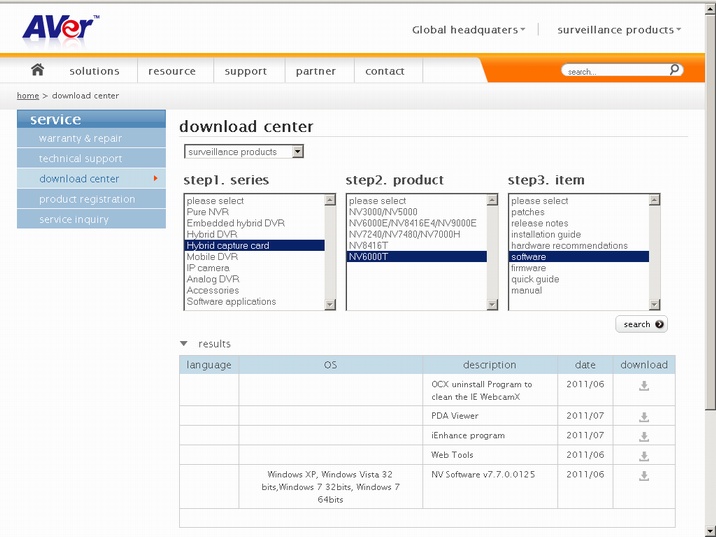716x537 pixels.
Task: Download the OCX uninstall Program file
Action: pos(644,386)
